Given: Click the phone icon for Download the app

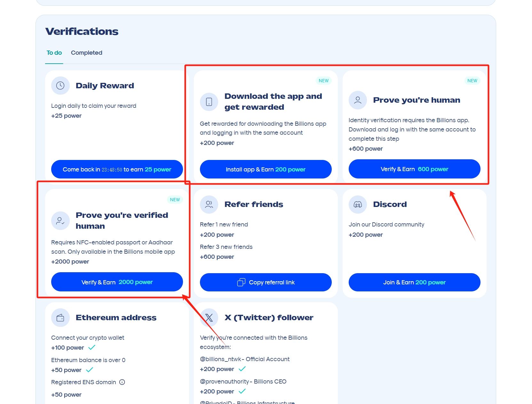Looking at the screenshot, I should tap(209, 102).
